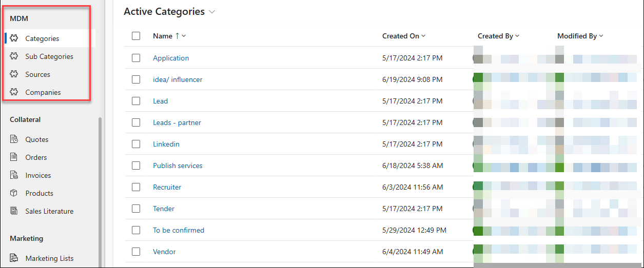Open the Modified By column menu

click(601, 36)
